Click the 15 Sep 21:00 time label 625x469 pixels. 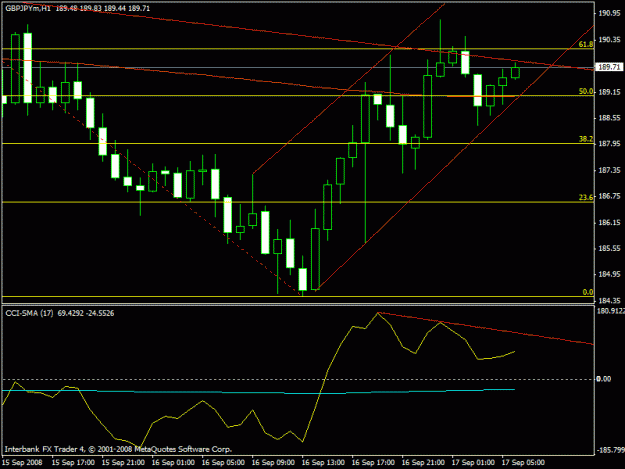pyautogui.click(x=123, y=463)
